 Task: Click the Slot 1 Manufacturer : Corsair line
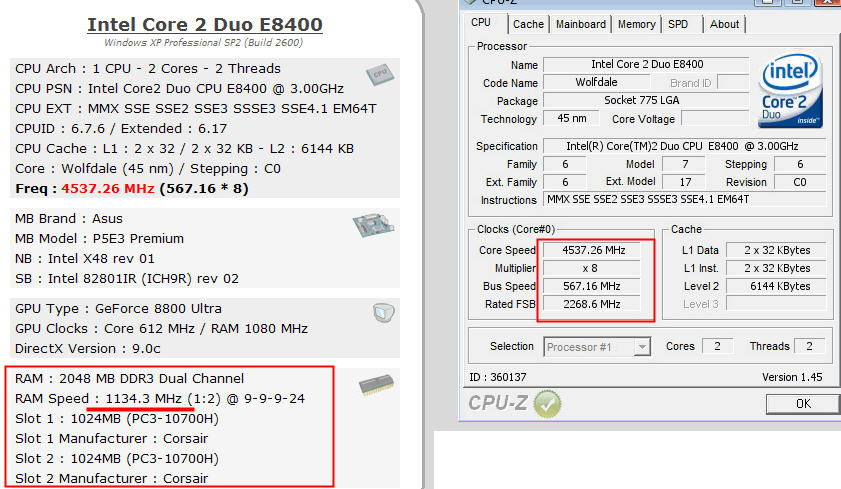click(x=111, y=439)
